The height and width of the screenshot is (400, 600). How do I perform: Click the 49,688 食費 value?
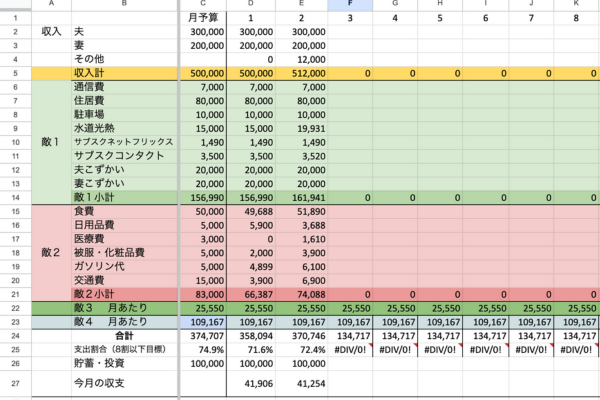(251, 211)
